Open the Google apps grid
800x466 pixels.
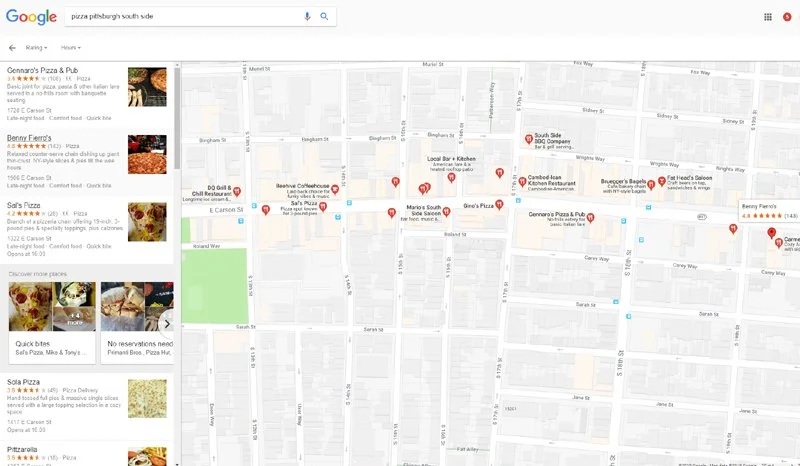[x=767, y=17]
